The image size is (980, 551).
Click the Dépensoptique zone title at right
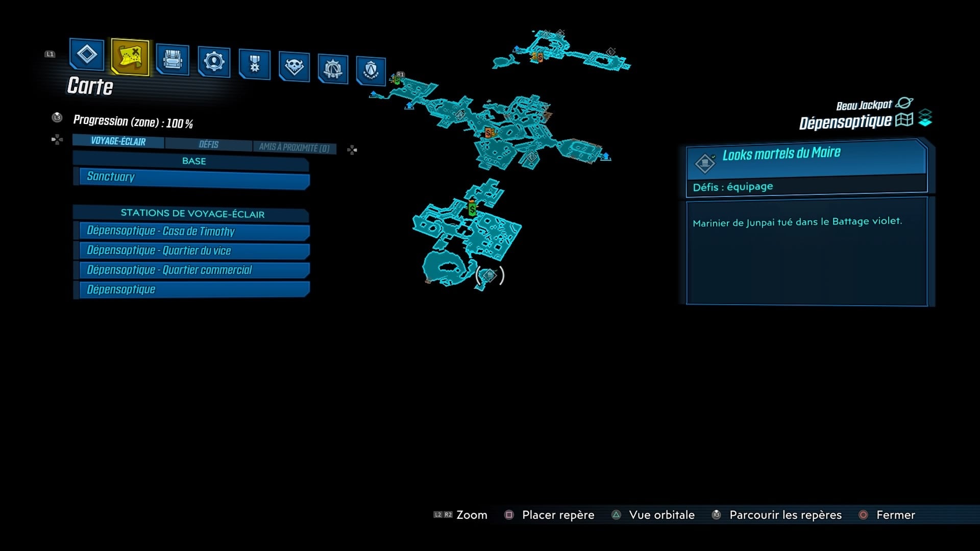(x=845, y=122)
